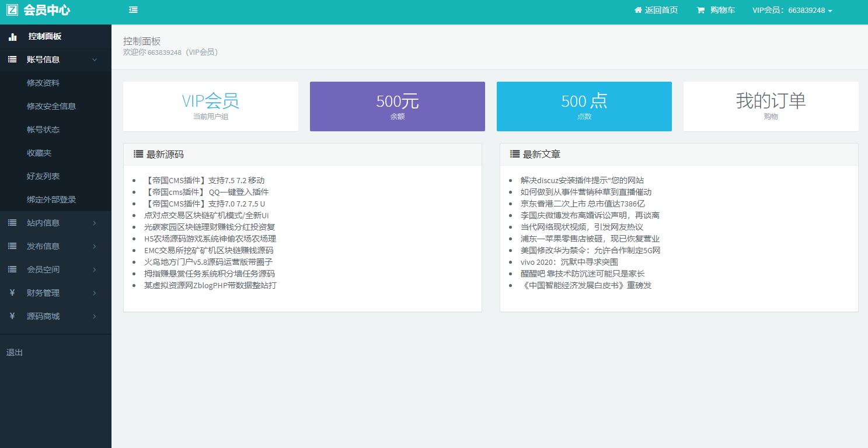This screenshot has width=868, height=448.
Task: Click the sidebar collapse hamburger icon
Action: coord(134,10)
